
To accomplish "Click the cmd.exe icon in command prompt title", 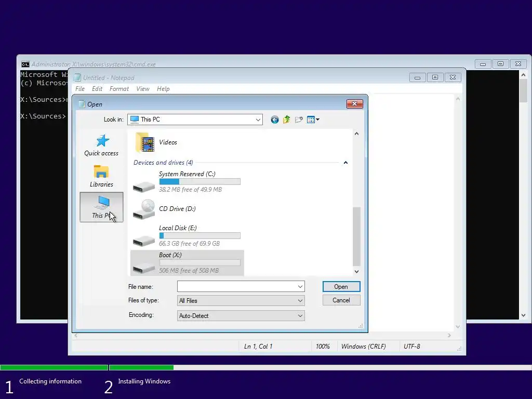I will 25,64.
